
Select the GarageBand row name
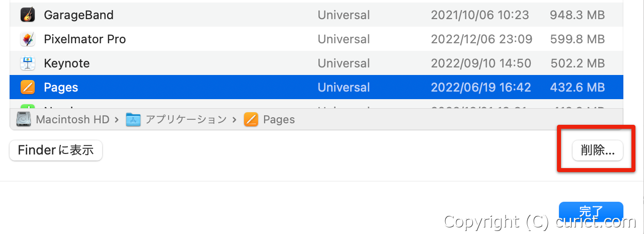tap(78, 15)
